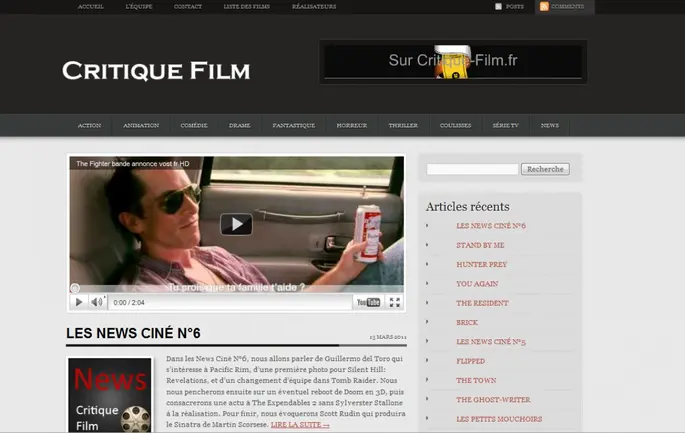
Task: Click the Réalisateurs top menu link
Action: click(x=313, y=6)
